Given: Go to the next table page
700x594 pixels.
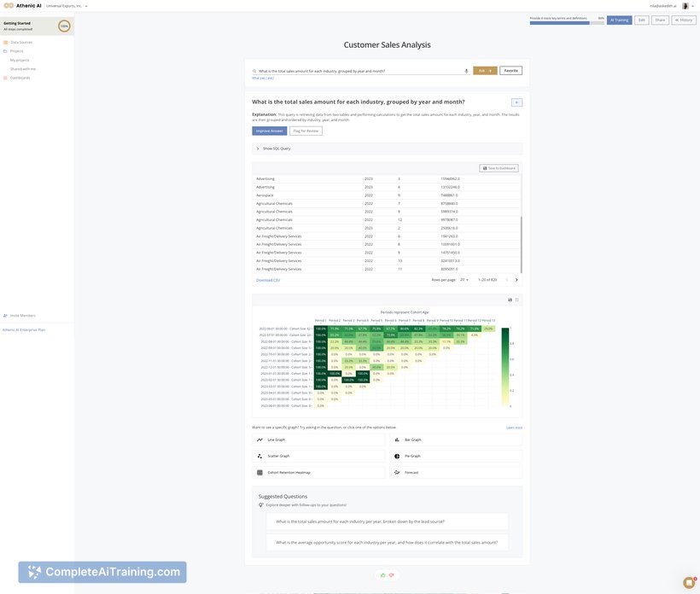Looking at the screenshot, I should [516, 280].
